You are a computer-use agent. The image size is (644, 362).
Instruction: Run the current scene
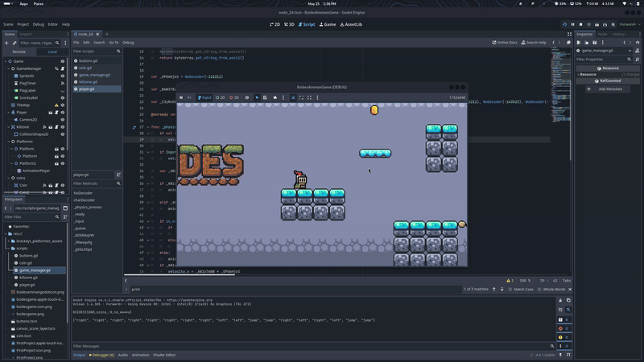point(597,25)
